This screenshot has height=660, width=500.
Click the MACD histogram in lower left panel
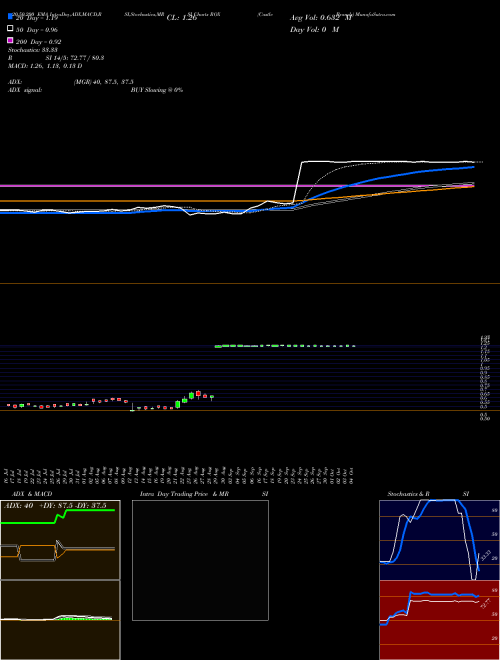pos(84,619)
